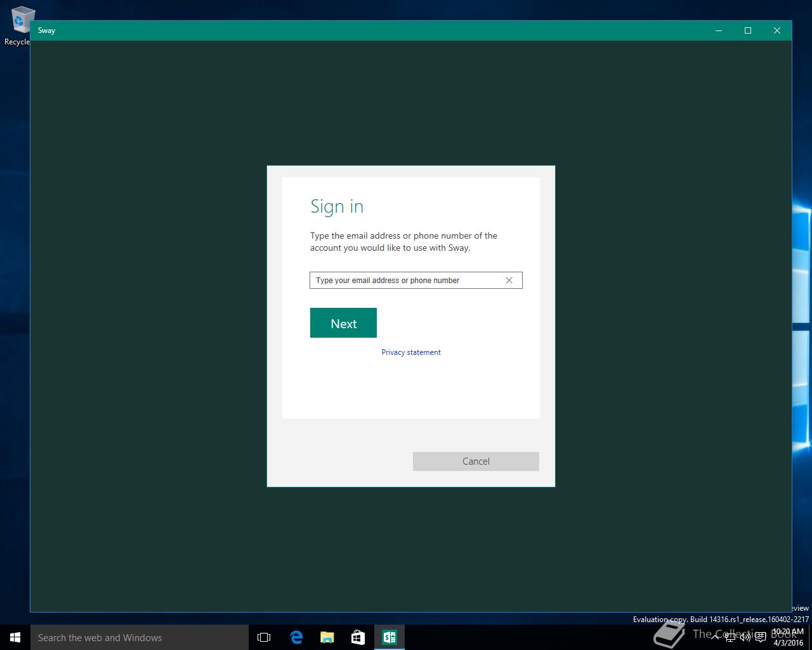Minimize the Sway window
Image resolution: width=812 pixels, height=650 pixels.
719,30
